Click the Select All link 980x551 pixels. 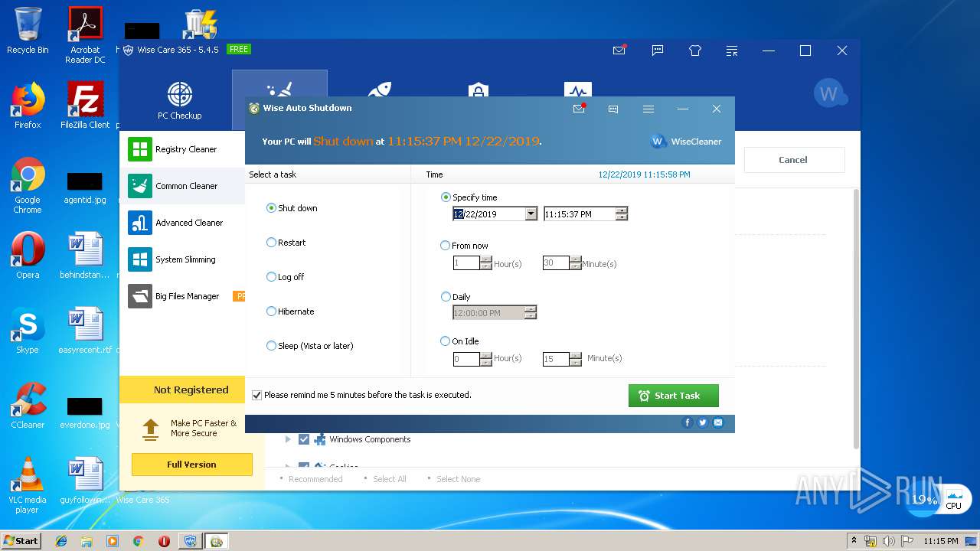(x=390, y=479)
